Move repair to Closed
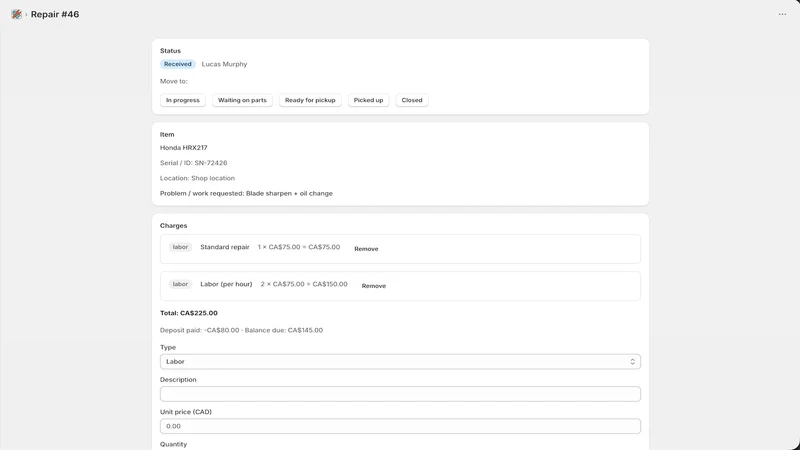The height and width of the screenshot is (450, 800). [x=412, y=100]
